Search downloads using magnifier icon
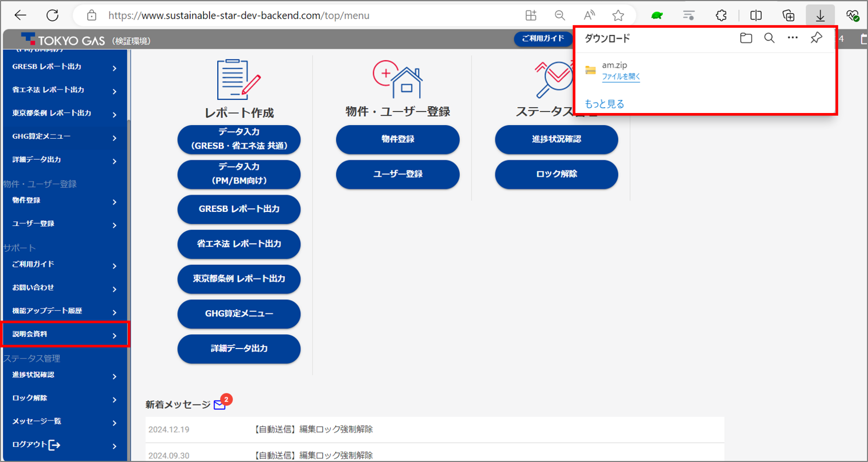The height and width of the screenshot is (462, 868). pyautogui.click(x=769, y=38)
